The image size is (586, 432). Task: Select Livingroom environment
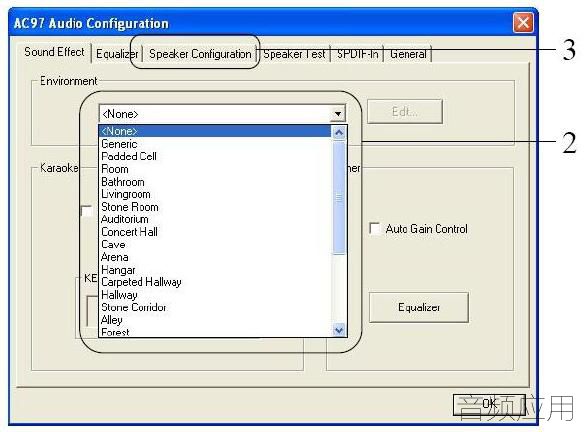click(x=215, y=194)
